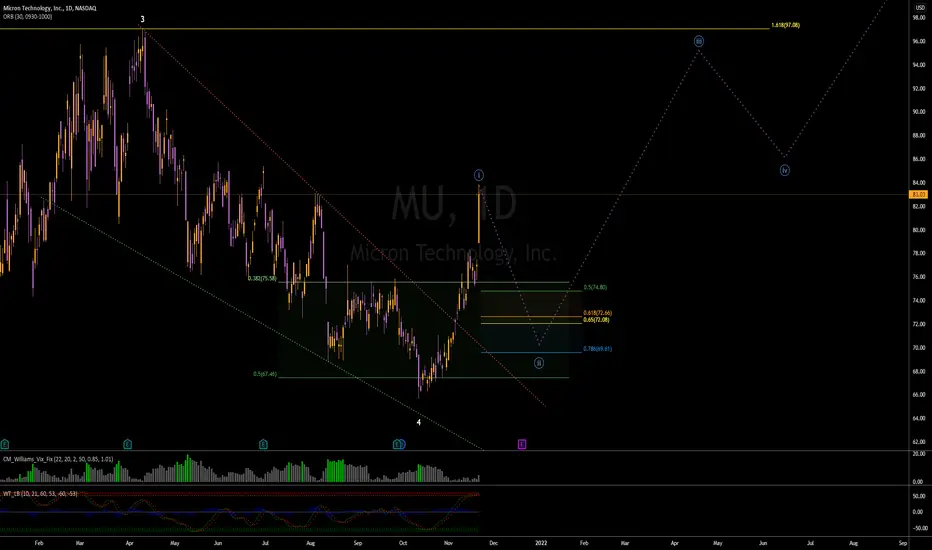Click the 2022 label on time axis
Image resolution: width=932 pixels, height=550 pixels.
[541, 543]
